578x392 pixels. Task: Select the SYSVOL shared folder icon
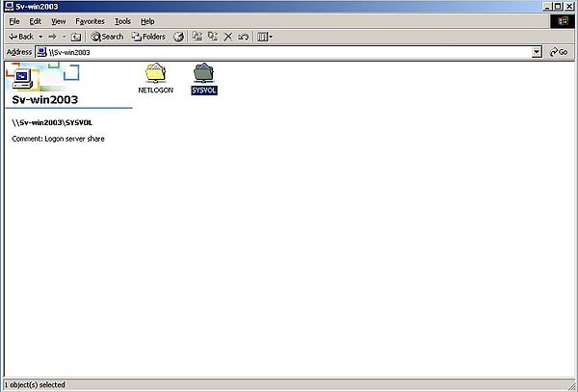[203, 72]
